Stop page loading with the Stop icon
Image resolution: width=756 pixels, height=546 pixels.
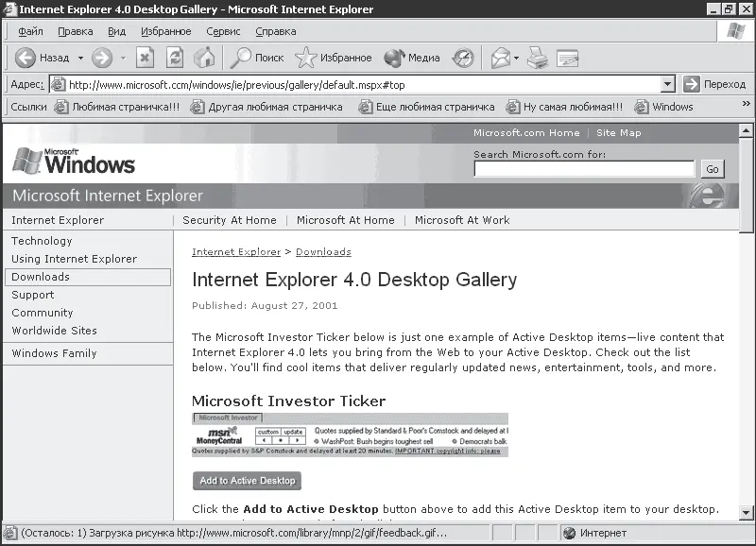[145, 59]
